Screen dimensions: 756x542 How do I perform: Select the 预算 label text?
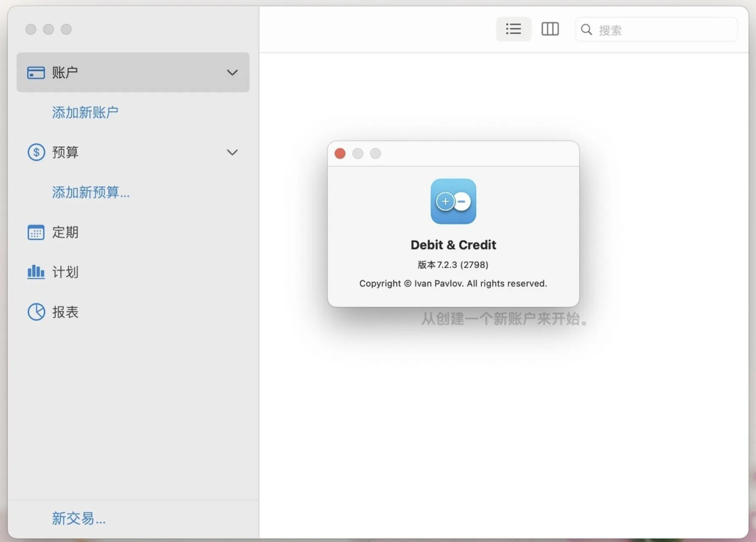coord(65,152)
